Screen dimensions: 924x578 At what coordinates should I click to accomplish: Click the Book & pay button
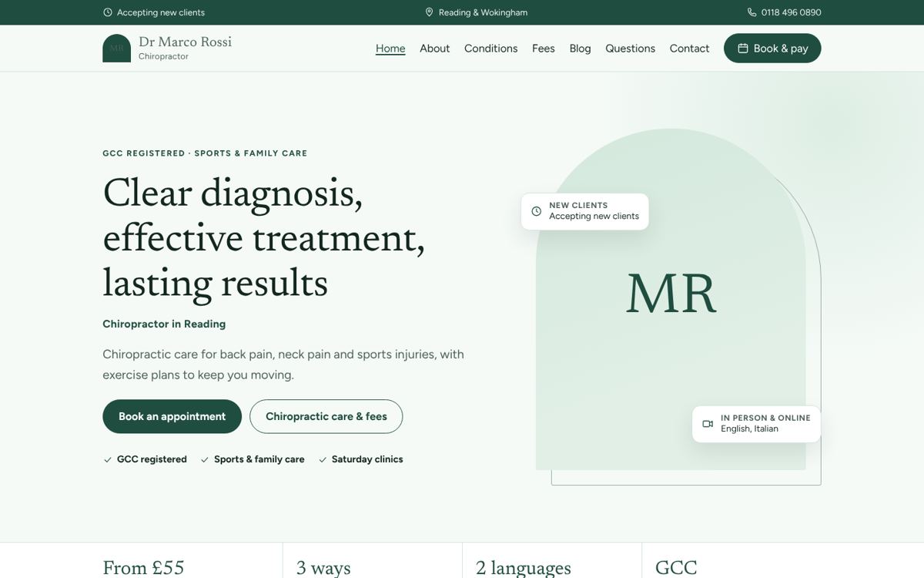pos(772,48)
